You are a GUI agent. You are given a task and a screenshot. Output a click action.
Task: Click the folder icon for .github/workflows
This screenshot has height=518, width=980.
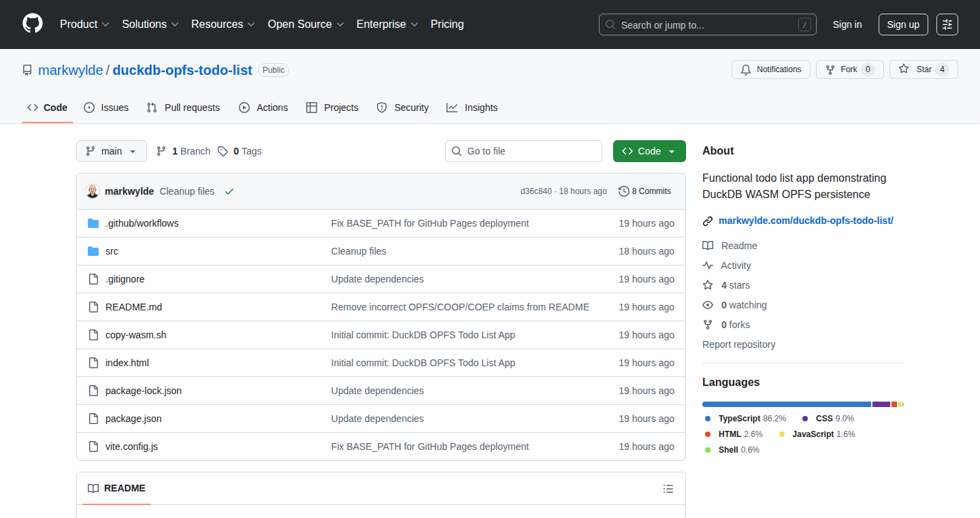(x=93, y=223)
